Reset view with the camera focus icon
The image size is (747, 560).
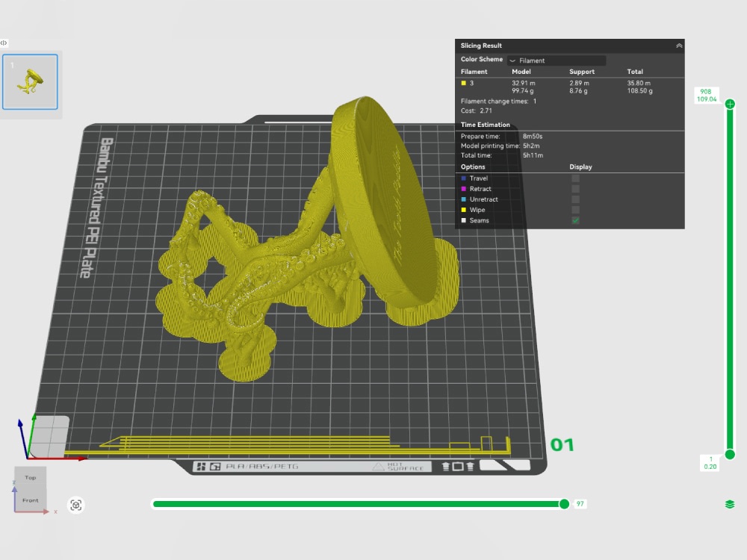pyautogui.click(x=75, y=505)
